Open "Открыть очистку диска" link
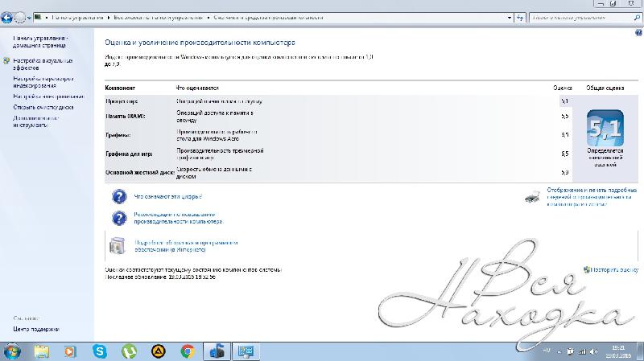The width and height of the screenshot is (644, 361). coord(43,106)
